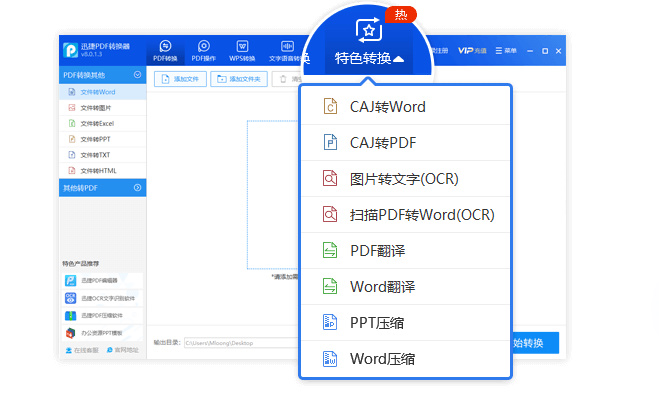The image size is (659, 398).
Task: Click the 官网地址 link
Action: pyautogui.click(x=123, y=350)
